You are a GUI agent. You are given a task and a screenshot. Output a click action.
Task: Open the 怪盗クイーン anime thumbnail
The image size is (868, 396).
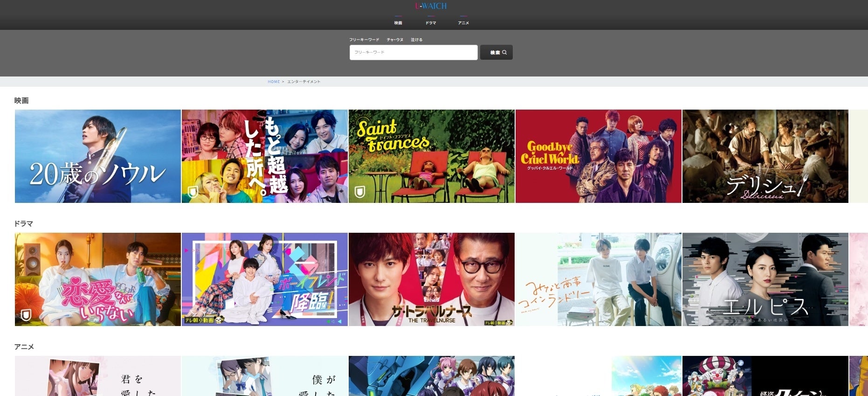tap(765, 376)
